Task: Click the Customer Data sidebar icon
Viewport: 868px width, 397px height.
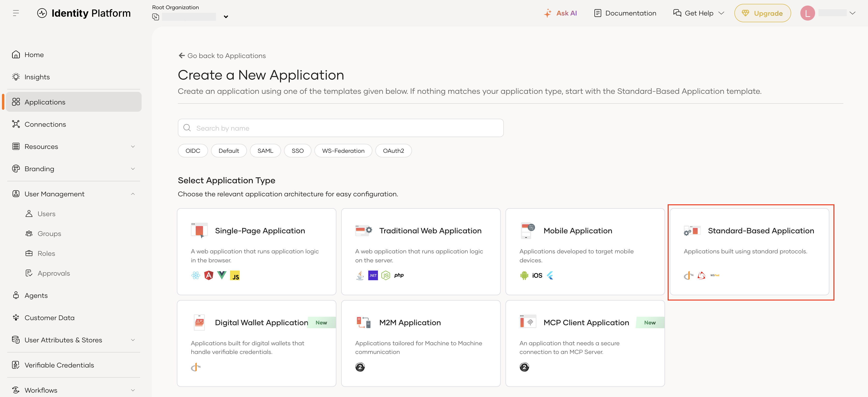Action: [16, 317]
